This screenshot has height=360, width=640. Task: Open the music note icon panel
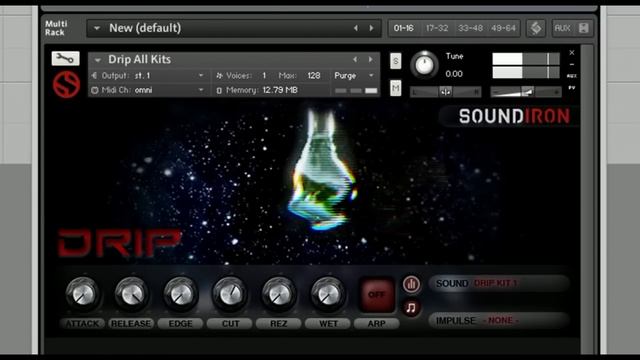coord(411,307)
